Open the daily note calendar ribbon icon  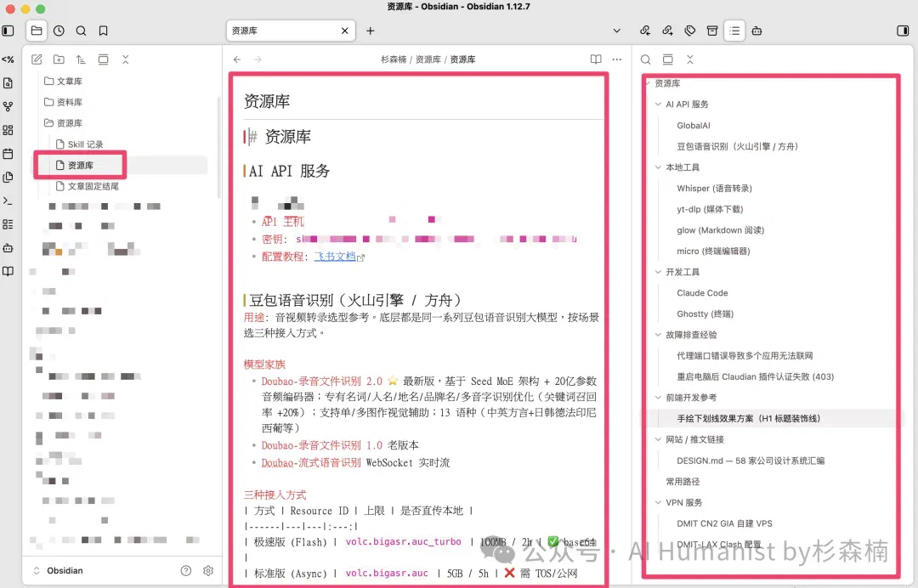(8, 153)
